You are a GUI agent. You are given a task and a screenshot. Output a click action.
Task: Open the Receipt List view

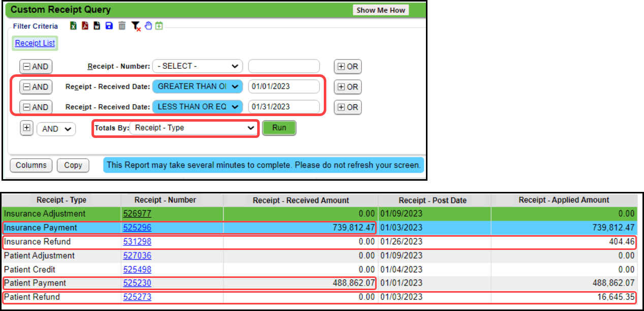[35, 43]
